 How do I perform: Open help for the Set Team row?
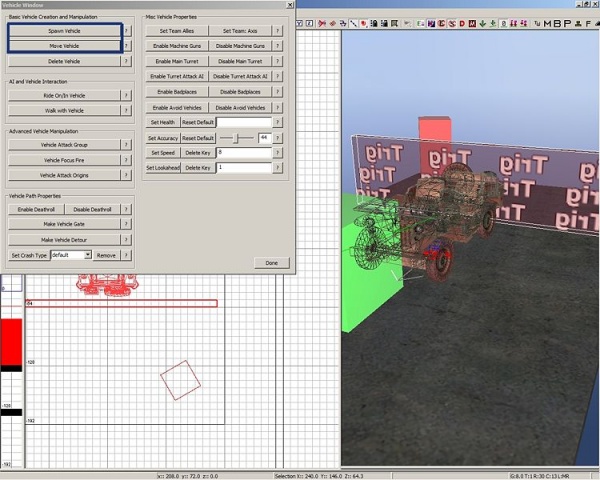pos(278,31)
